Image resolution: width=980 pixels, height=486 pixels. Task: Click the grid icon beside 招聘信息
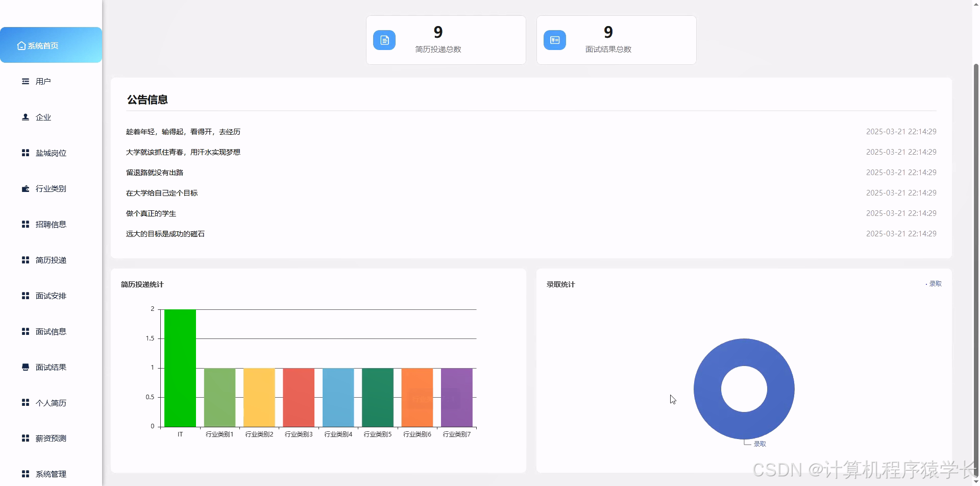pos(26,224)
